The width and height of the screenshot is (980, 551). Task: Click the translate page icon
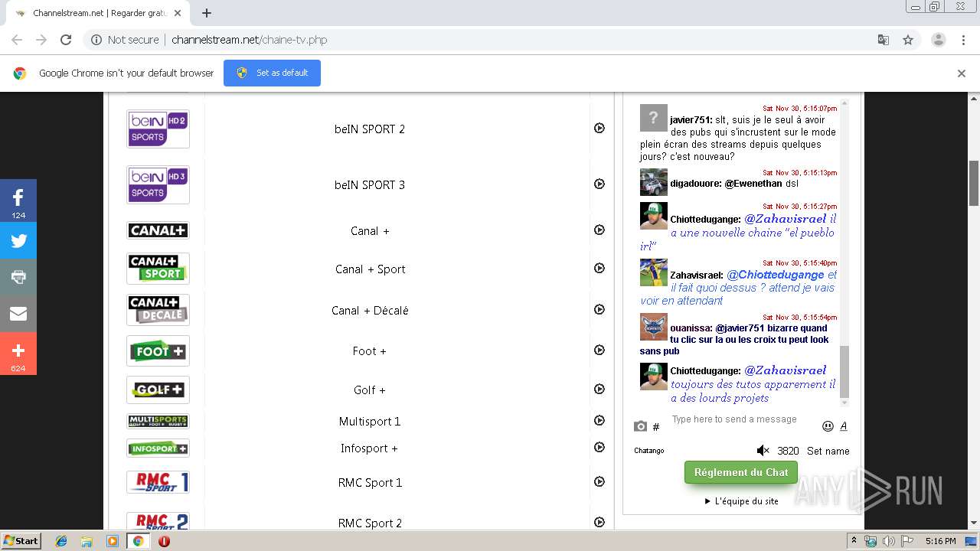(x=884, y=40)
